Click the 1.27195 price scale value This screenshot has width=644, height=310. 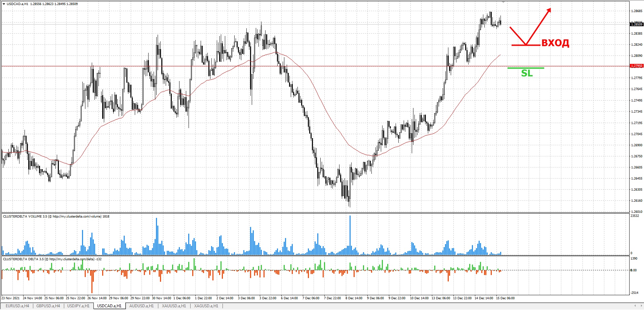tap(637, 123)
